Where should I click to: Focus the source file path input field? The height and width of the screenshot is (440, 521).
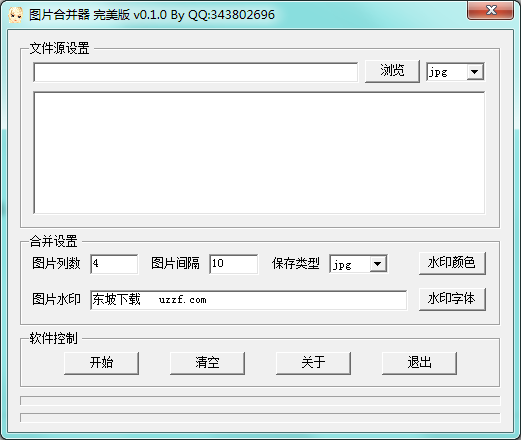click(196, 72)
